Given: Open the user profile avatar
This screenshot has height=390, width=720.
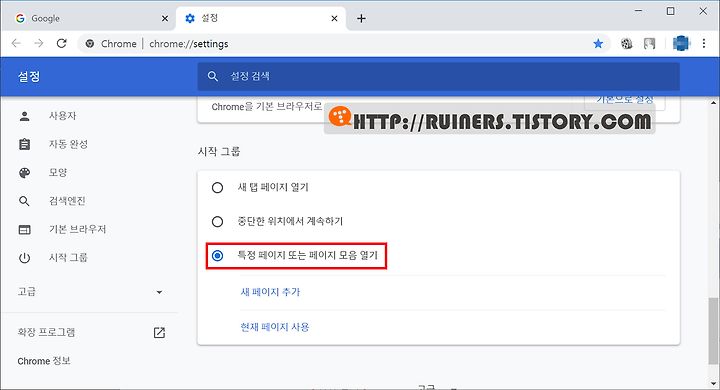Looking at the screenshot, I should (681, 44).
